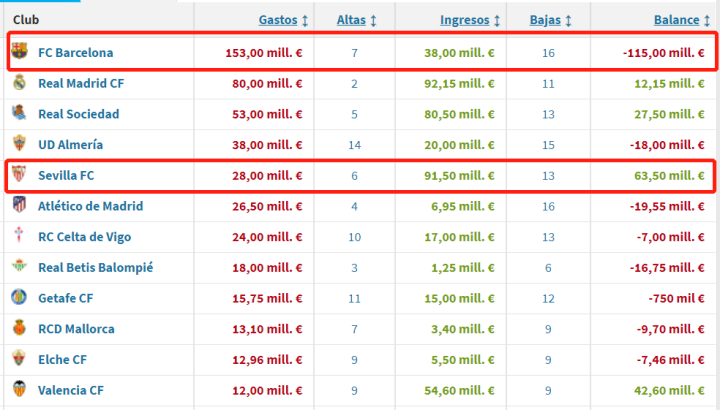Sort table by Bajas column
The width and height of the screenshot is (720, 410).
click(x=545, y=20)
